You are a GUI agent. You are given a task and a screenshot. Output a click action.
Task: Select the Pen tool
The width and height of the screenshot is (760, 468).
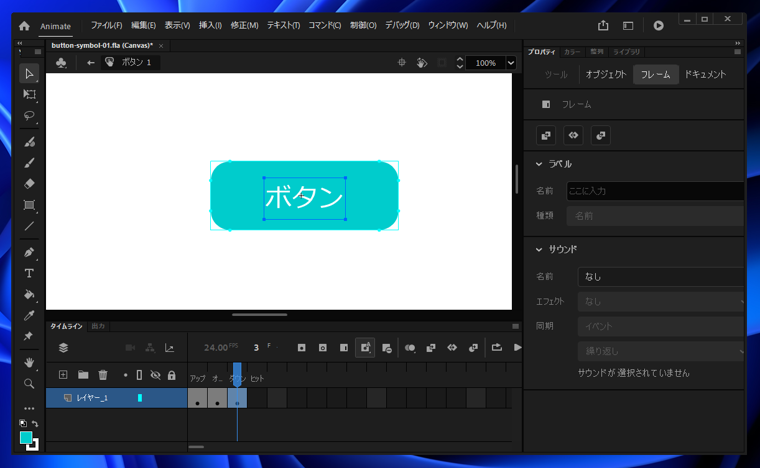click(29, 252)
